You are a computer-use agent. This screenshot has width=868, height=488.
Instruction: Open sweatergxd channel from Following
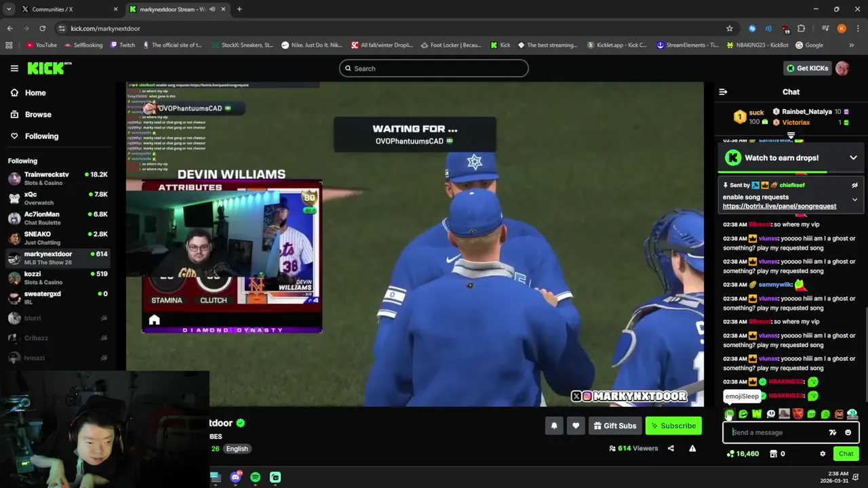(58, 298)
